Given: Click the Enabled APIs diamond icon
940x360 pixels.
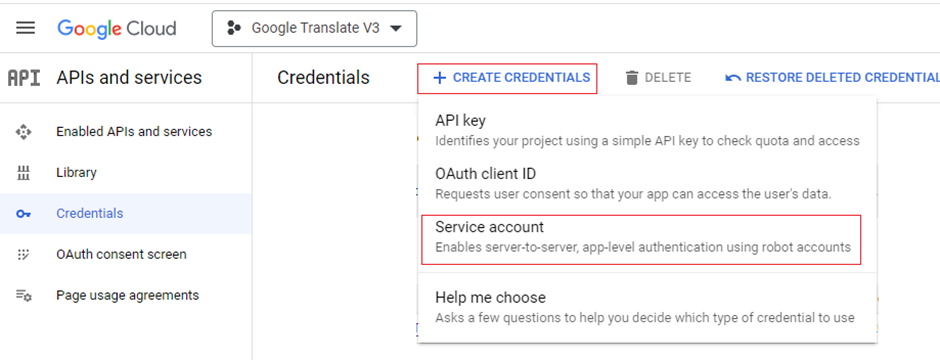Looking at the screenshot, I should 23,132.
